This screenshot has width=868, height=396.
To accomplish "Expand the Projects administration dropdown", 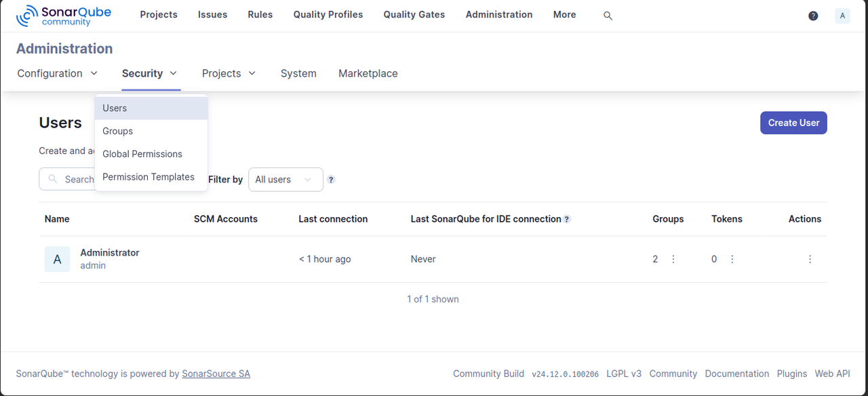I will click(229, 73).
